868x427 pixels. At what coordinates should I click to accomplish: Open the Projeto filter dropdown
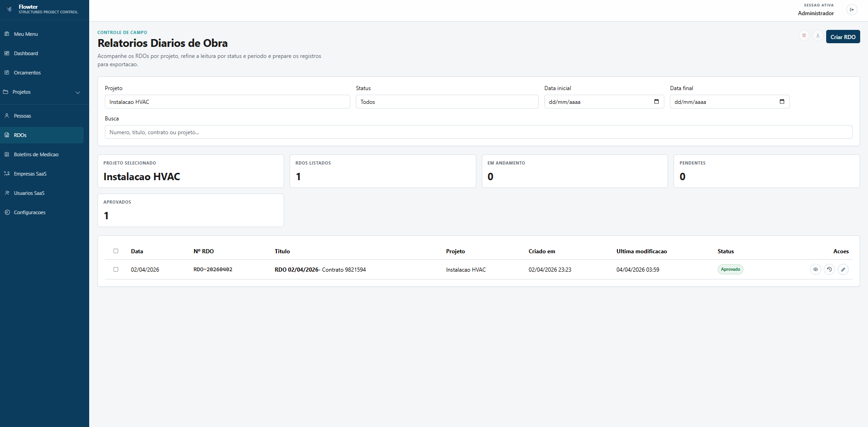point(227,102)
